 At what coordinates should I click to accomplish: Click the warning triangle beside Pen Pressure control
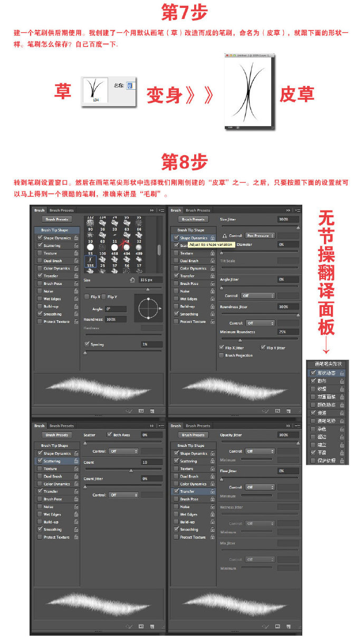click(x=225, y=236)
